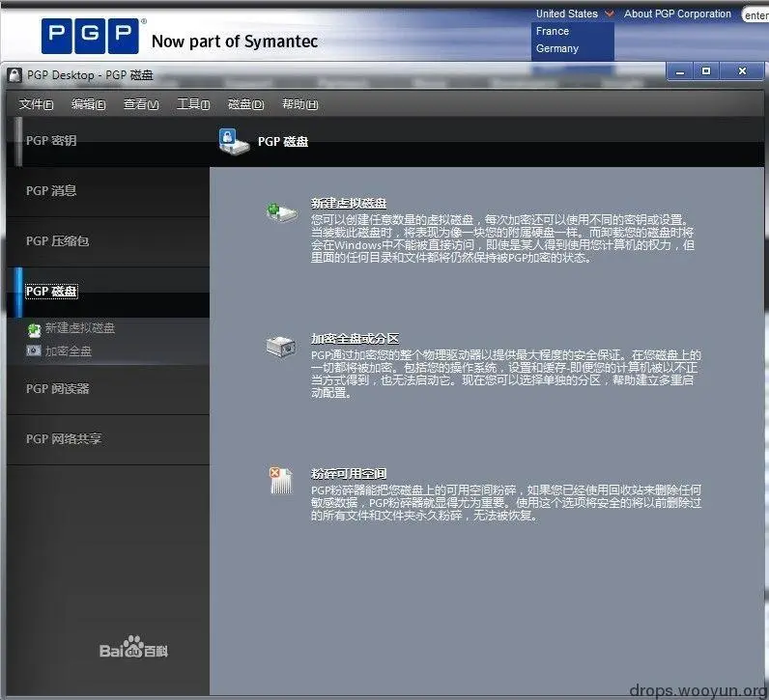Select the PGP 消息 sidebar section
The image size is (769, 700).
tap(108, 191)
